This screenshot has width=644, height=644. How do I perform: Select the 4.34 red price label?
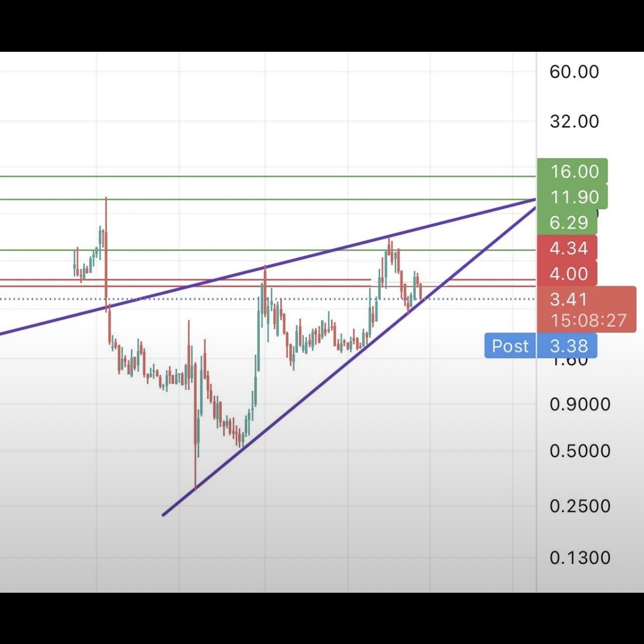[x=567, y=248]
